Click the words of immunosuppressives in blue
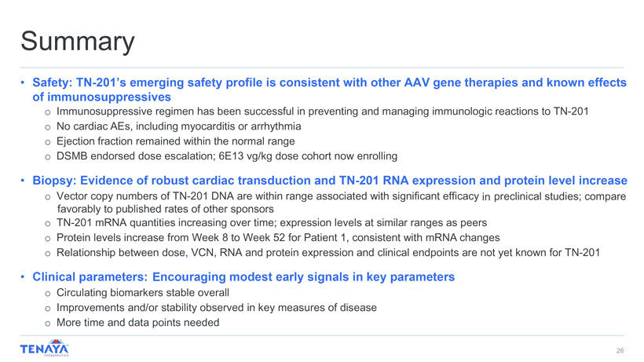 [101, 97]
